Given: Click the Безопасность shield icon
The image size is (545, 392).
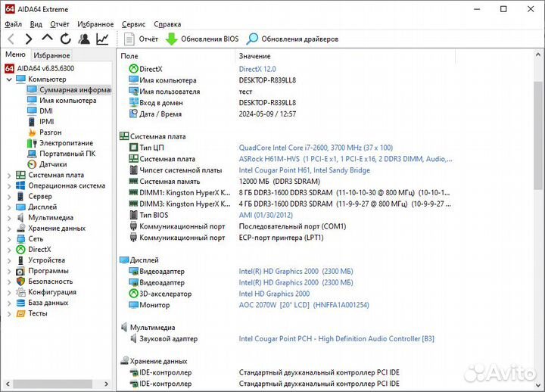Looking at the screenshot, I should pos(21,282).
